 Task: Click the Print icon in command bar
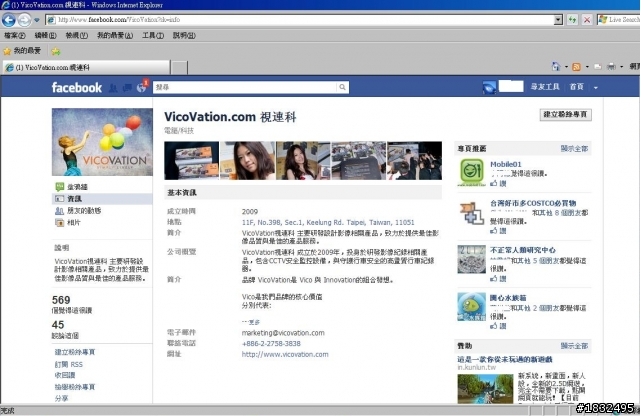tap(611, 67)
